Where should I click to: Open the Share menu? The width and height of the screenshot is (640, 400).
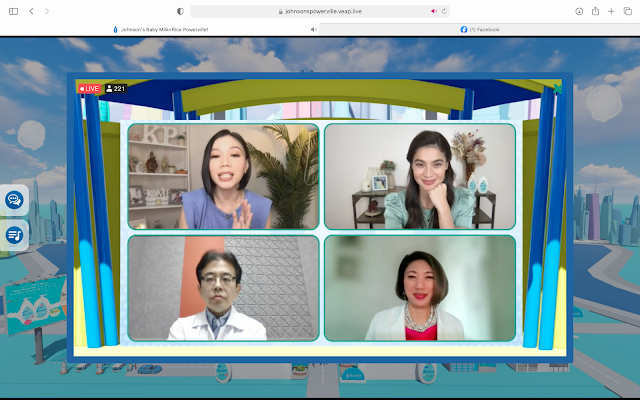(x=595, y=11)
